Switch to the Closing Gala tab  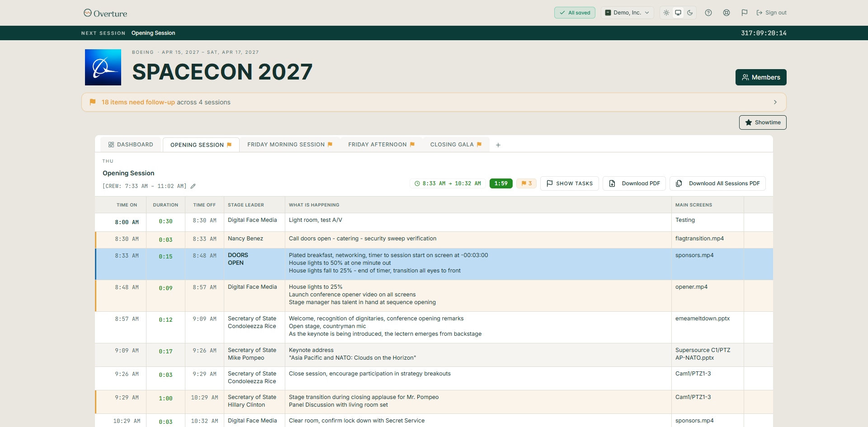coord(456,145)
